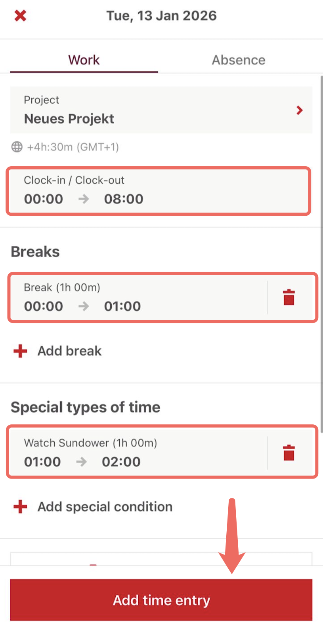Open the Neues Projekt project field

tap(69, 119)
